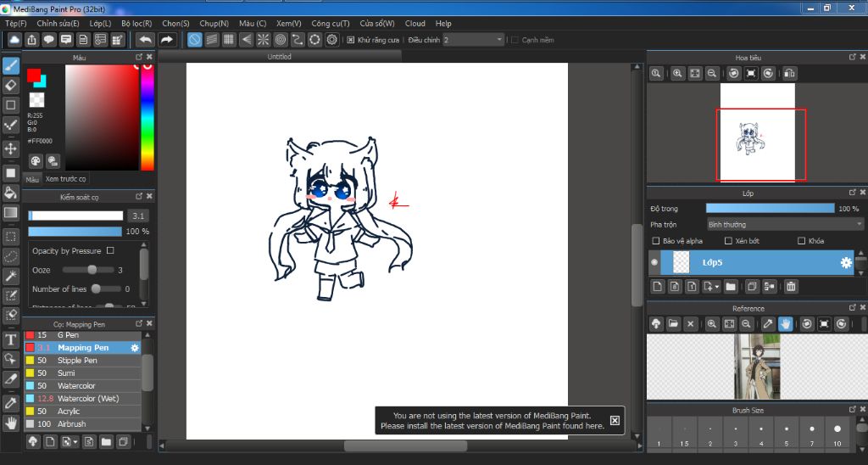This screenshot has width=868, height=465.
Task: Create a new layer in the layer panel
Action: (657, 287)
